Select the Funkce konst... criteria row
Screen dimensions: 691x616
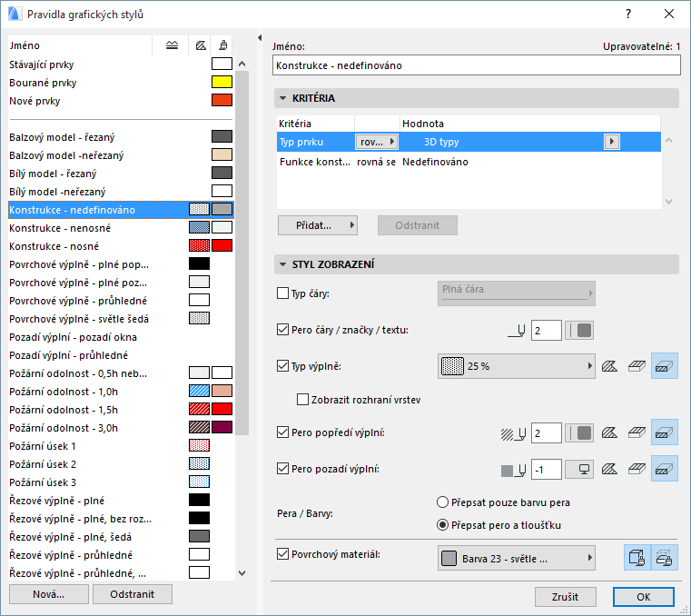(x=469, y=162)
